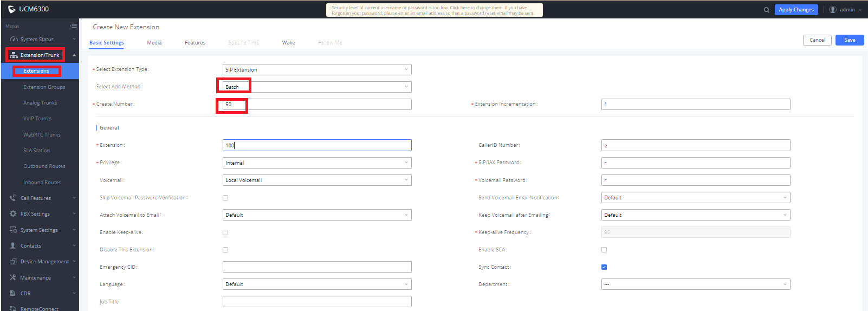Uncheck the Sync Contact checkbox
The width and height of the screenshot is (868, 311).
pos(604,267)
